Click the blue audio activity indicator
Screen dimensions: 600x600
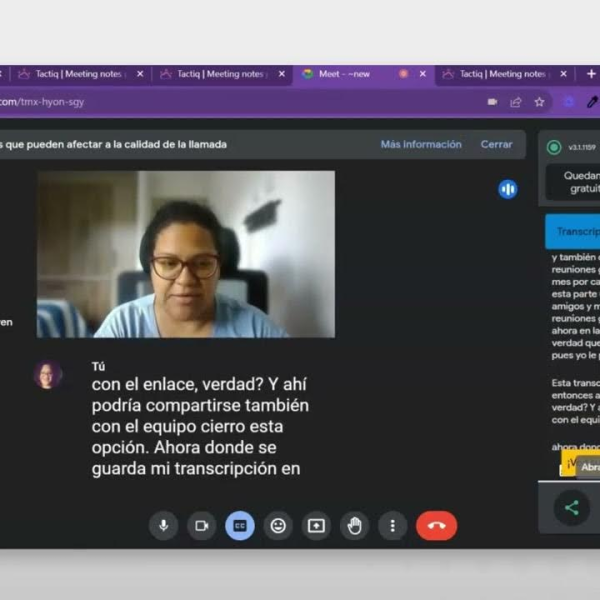pyautogui.click(x=508, y=189)
